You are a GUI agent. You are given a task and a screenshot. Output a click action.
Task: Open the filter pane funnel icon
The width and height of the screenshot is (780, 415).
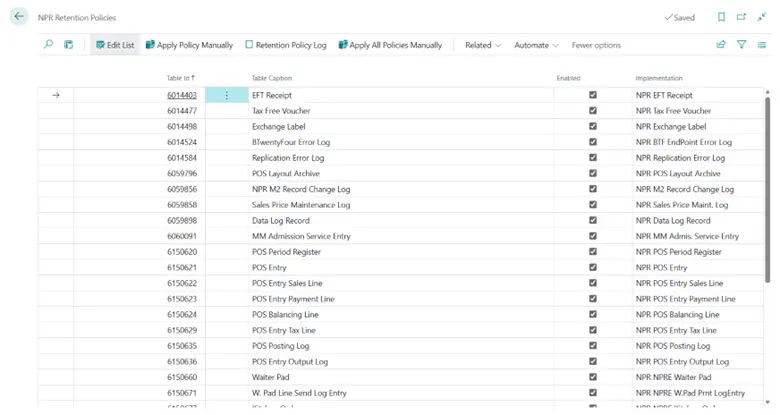tap(742, 45)
